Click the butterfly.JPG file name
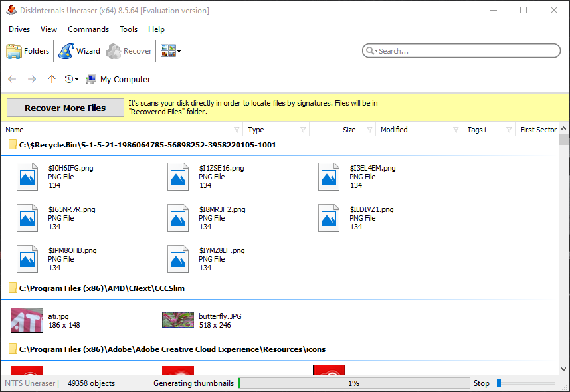Screen dimensions: 570x392 click(220, 316)
